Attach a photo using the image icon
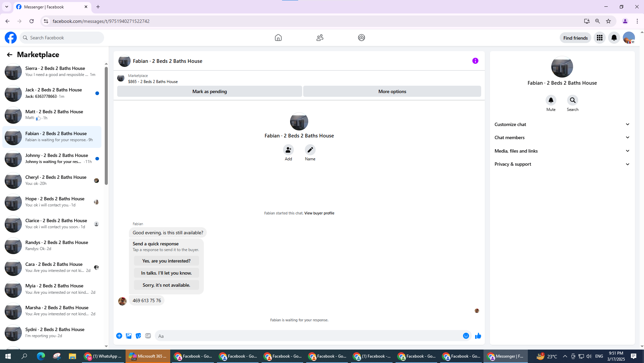Image resolution: width=644 pixels, height=363 pixels. pos(129,336)
